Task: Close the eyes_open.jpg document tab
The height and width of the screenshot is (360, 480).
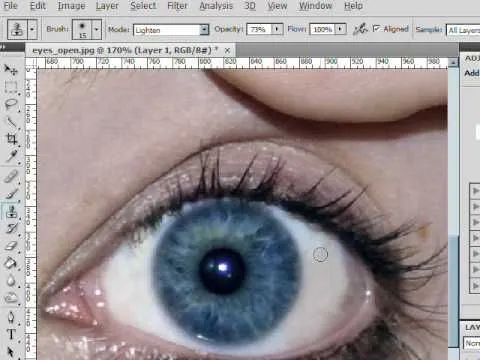Action: click(x=227, y=51)
